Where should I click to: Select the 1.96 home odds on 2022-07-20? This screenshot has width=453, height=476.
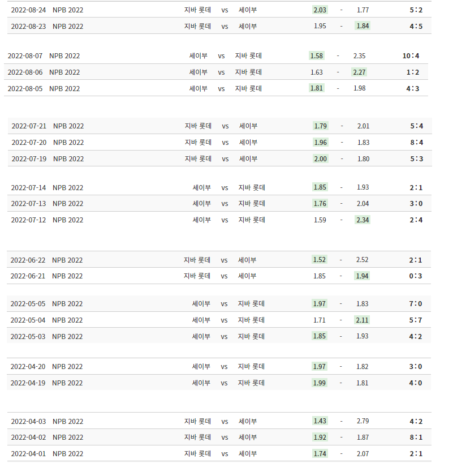[x=320, y=143]
